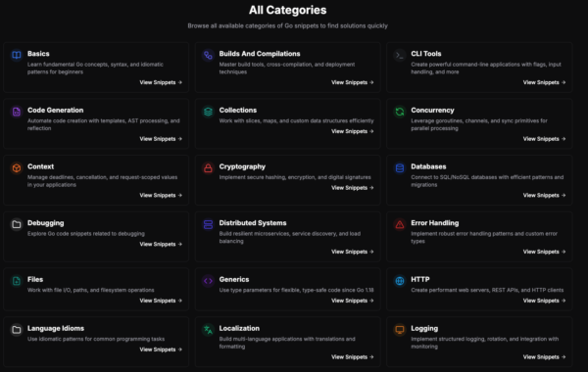The image size is (588, 372).
Task: Open View Snippets link under Files
Action: pos(161,301)
